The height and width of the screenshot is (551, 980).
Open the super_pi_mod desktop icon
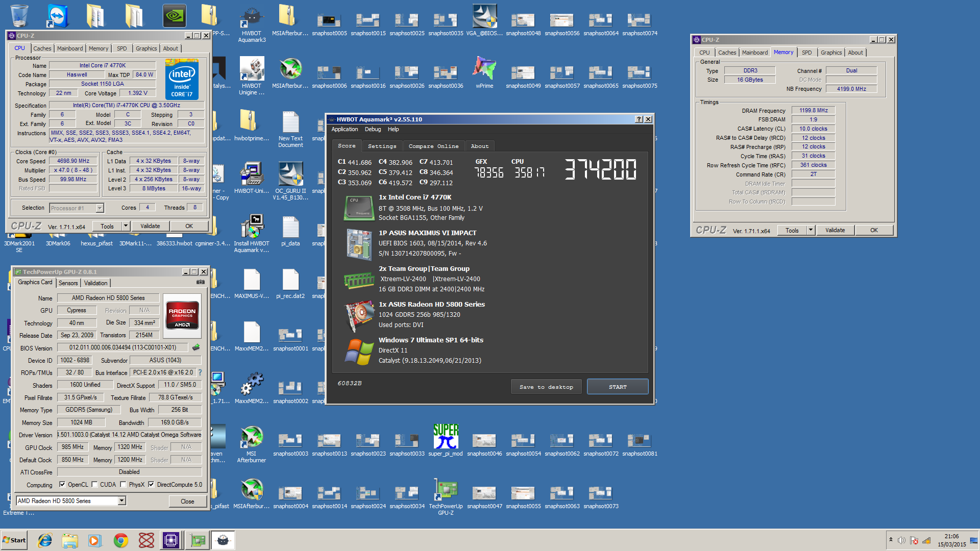[446, 440]
